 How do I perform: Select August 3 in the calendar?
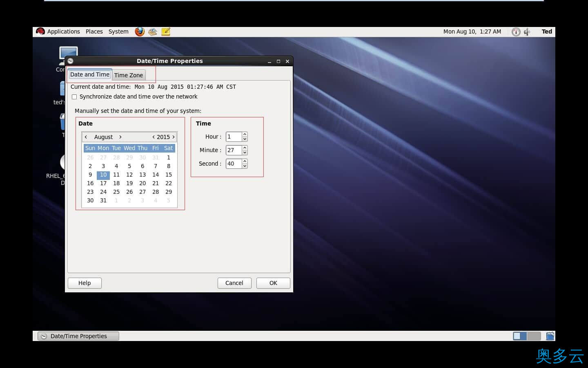tap(103, 166)
